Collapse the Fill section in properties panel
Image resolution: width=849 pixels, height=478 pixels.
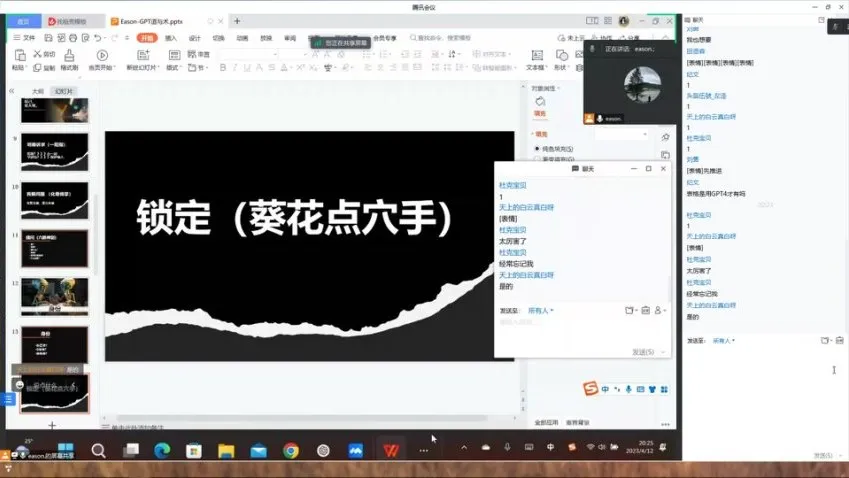point(535,133)
